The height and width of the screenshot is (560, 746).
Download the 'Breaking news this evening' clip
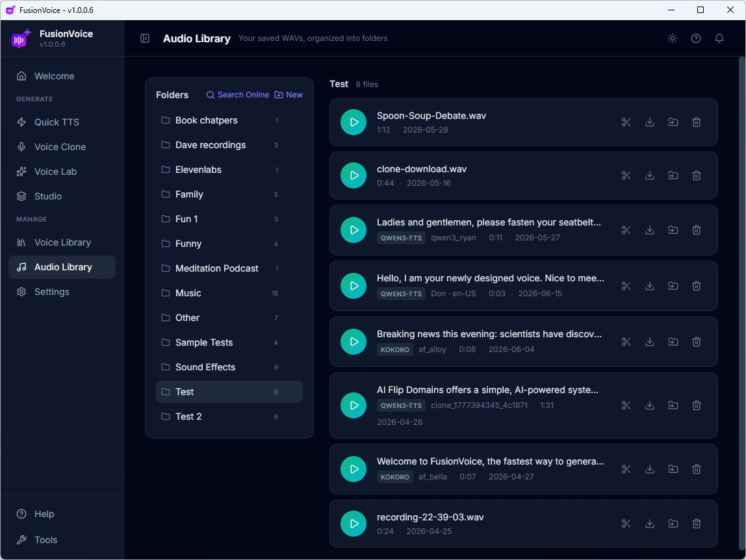649,342
